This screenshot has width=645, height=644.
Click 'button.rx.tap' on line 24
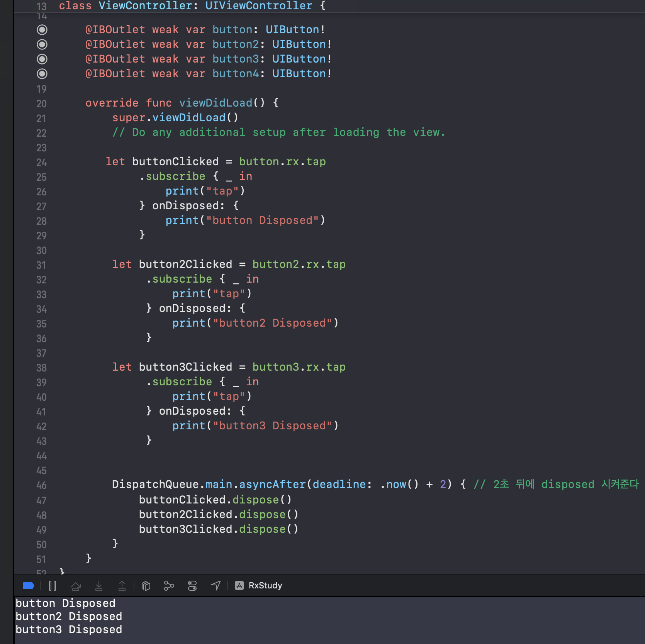282,162
